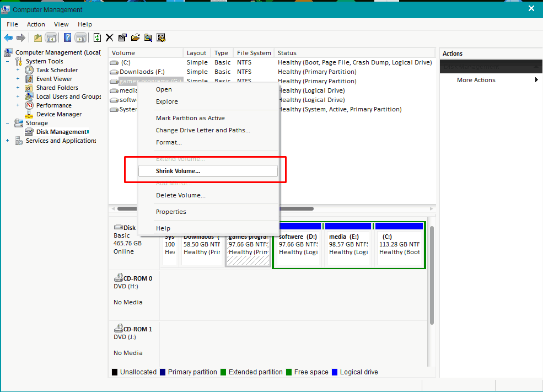Screen dimensions: 543x392
Task: Click the Explore magnifier toolbar icon
Action: [148, 37]
